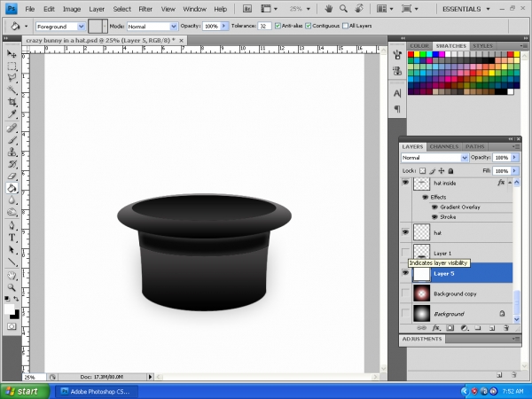Screen dimensions: 532x399
Task: Switch to the Channels tab
Action: click(x=444, y=147)
